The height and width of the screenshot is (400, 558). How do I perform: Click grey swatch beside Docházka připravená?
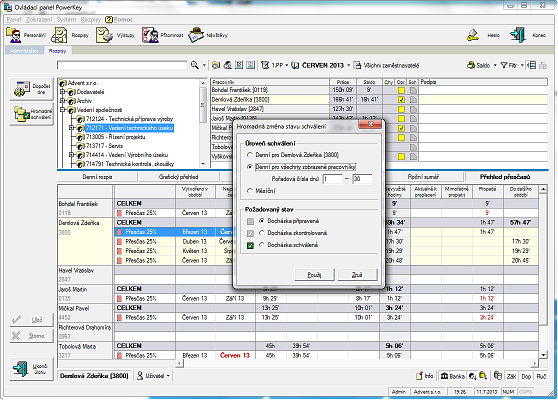250,221
